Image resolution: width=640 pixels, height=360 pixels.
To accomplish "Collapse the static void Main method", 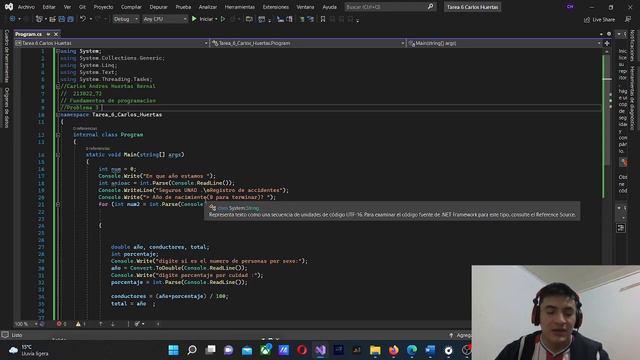I will [58, 155].
